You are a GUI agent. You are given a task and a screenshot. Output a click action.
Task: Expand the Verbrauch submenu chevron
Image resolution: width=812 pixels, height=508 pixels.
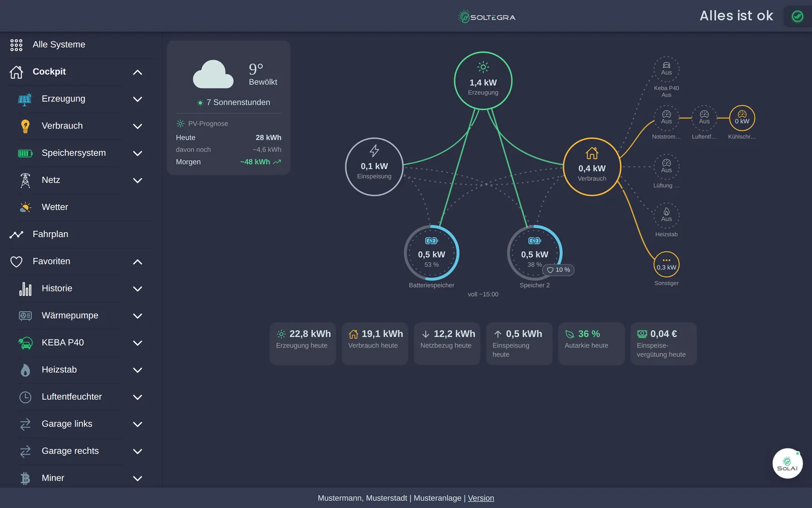[x=137, y=126]
